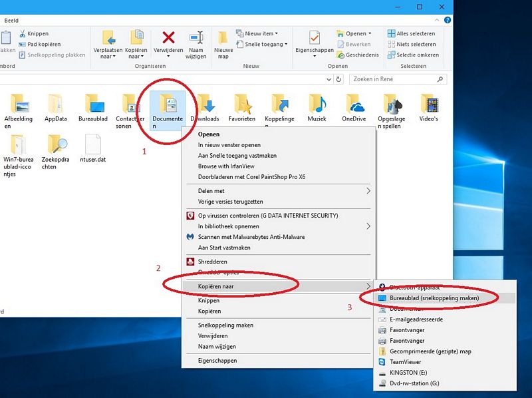The height and width of the screenshot is (398, 532).
Task: Expand the Nieuw item dropdown
Action: tap(256, 33)
